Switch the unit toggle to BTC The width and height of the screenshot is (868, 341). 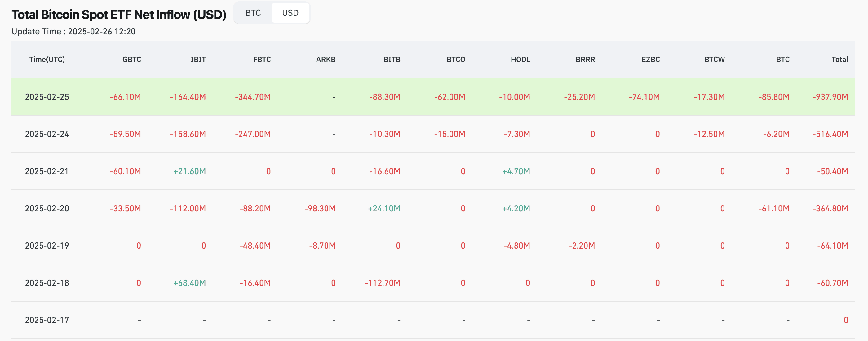click(253, 13)
